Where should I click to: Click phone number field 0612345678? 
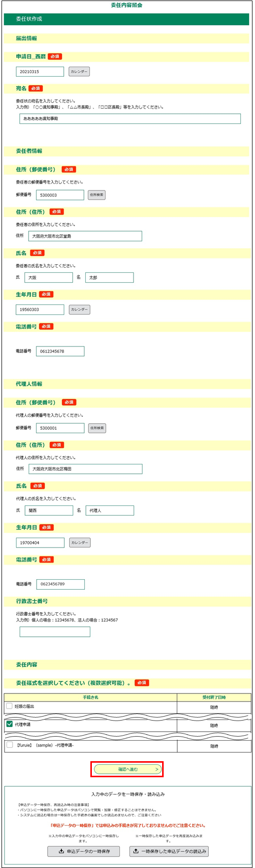pyautogui.click(x=60, y=351)
